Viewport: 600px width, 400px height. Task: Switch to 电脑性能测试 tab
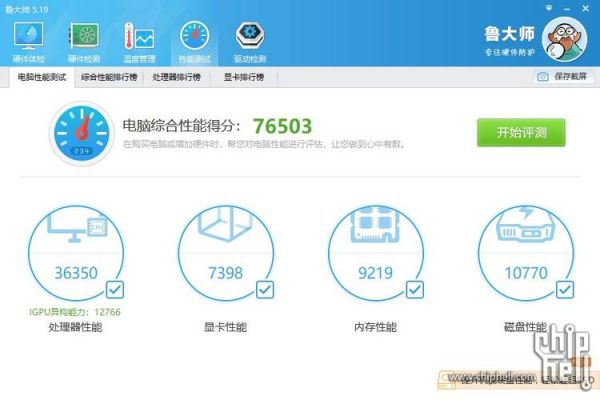[x=42, y=77]
